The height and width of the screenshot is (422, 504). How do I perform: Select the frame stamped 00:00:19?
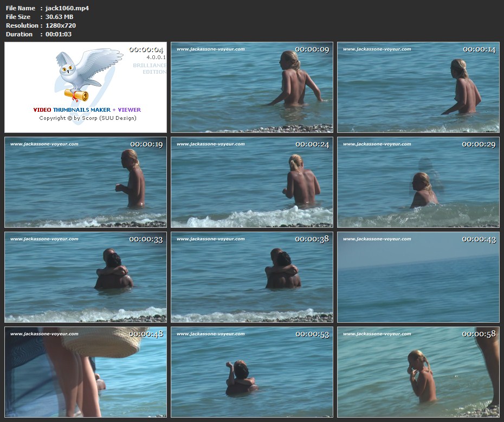click(86, 182)
